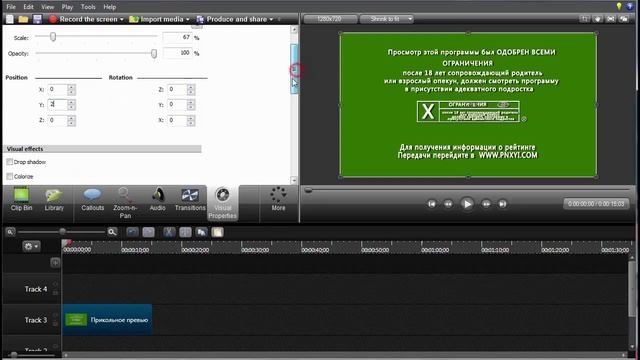Screen dimensions: 640x360
Task: Open the Produce and share dropdown arrow
Action: (271, 19)
